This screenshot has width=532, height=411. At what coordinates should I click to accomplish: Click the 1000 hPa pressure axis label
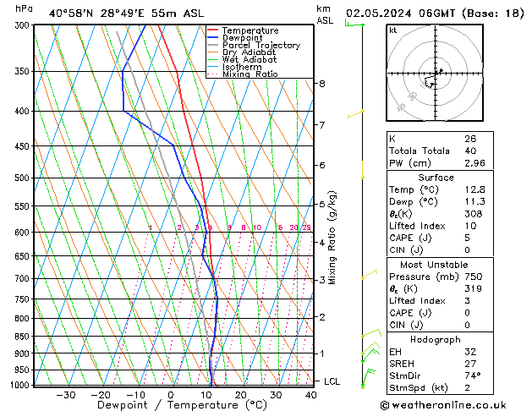[20, 386]
